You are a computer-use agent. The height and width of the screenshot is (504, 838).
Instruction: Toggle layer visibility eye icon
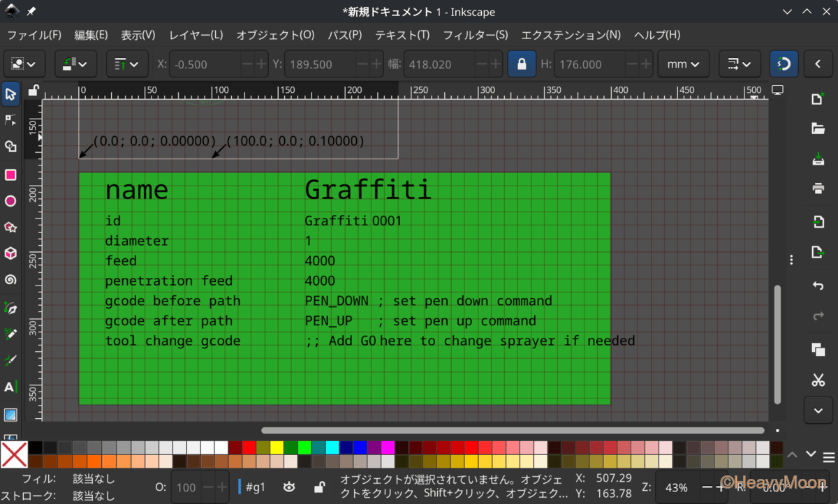pos(289,487)
